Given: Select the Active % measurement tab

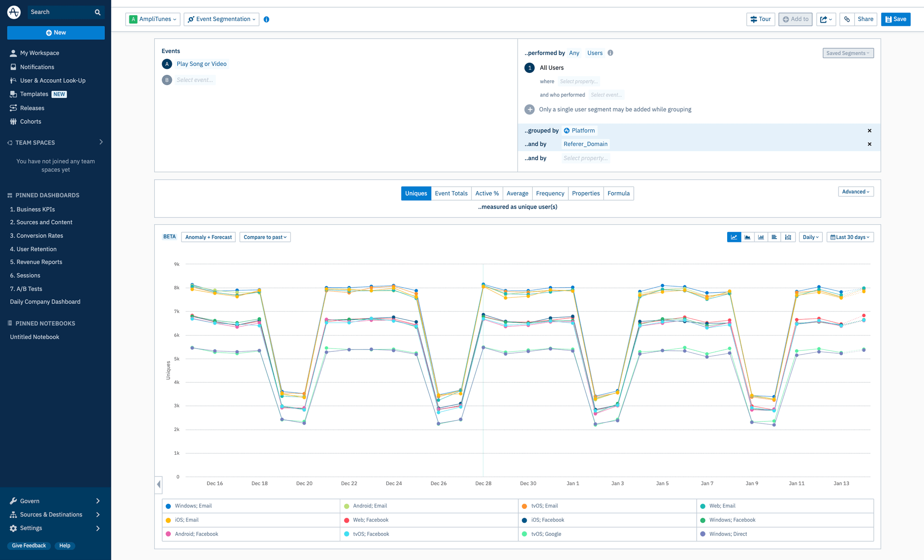Looking at the screenshot, I should (x=486, y=193).
